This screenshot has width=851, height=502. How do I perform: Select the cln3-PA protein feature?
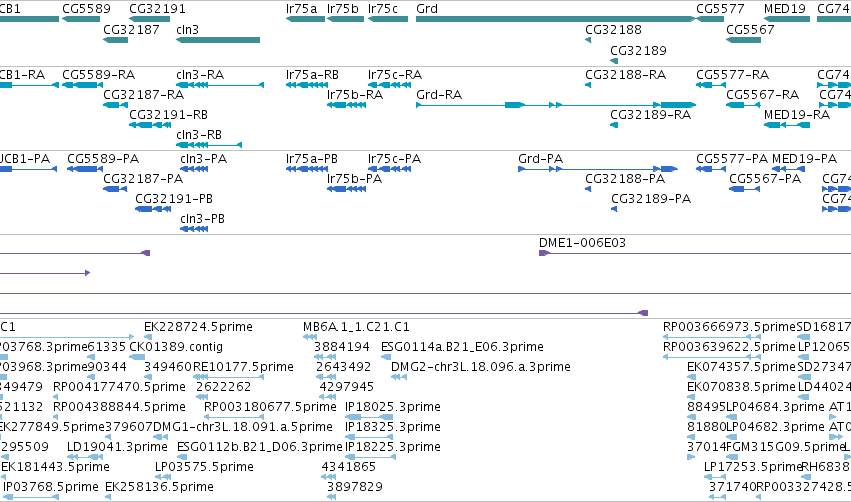coord(194,169)
